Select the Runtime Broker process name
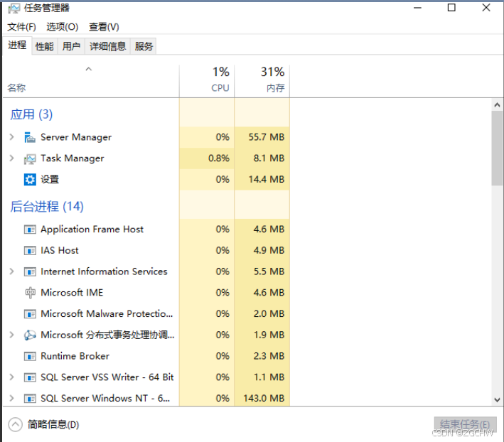The image size is (504, 442). click(x=75, y=356)
